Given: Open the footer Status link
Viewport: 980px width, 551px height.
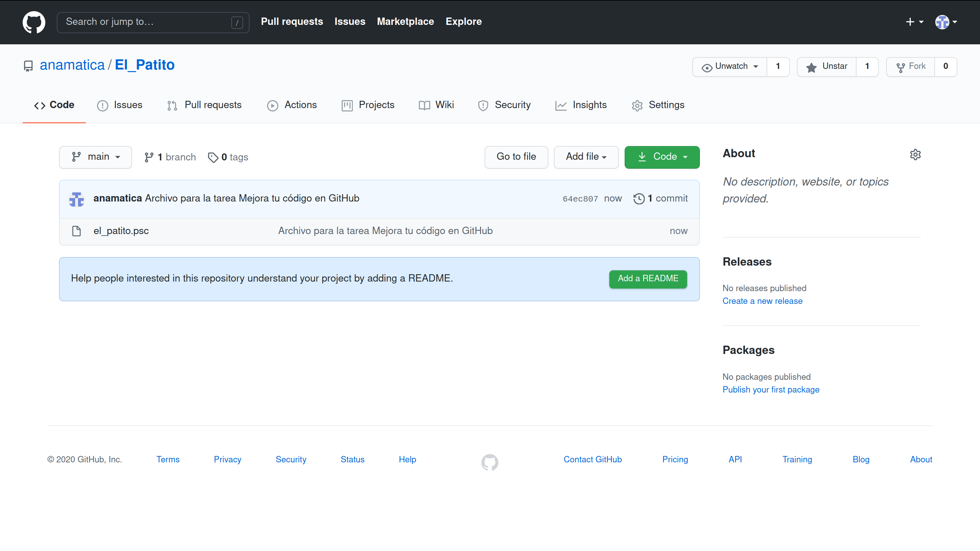Looking at the screenshot, I should tap(352, 459).
